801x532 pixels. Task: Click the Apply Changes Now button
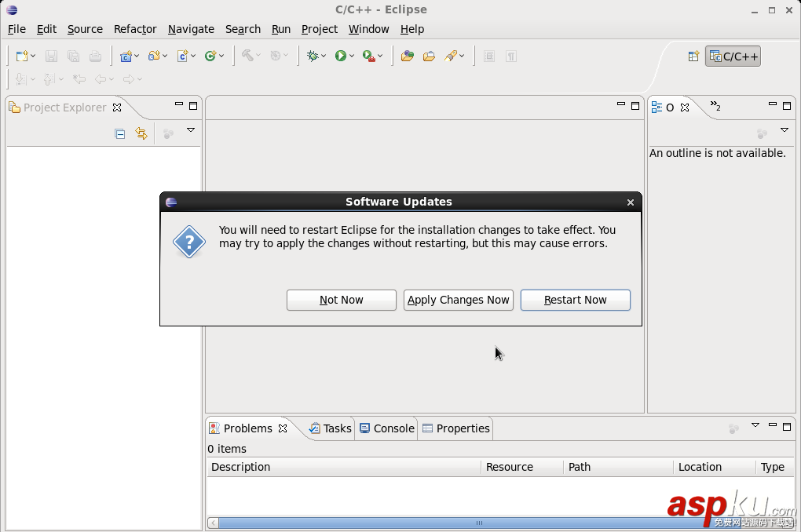coord(459,301)
